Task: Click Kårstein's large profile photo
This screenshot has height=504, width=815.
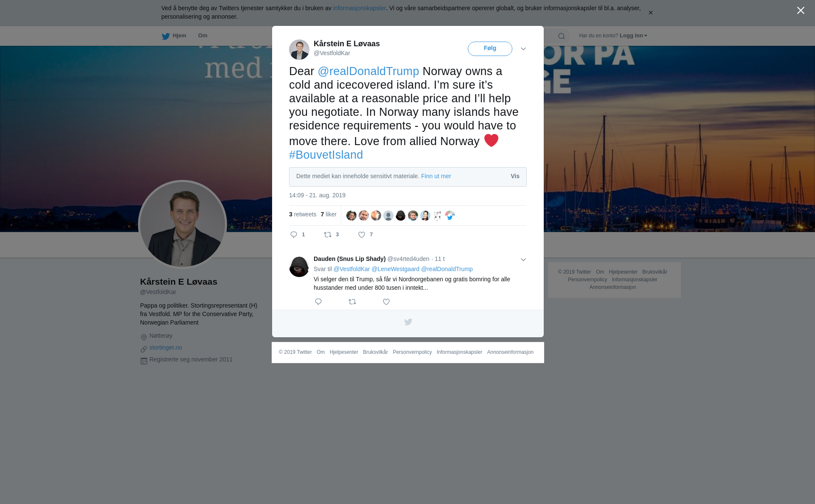Action: [x=183, y=225]
